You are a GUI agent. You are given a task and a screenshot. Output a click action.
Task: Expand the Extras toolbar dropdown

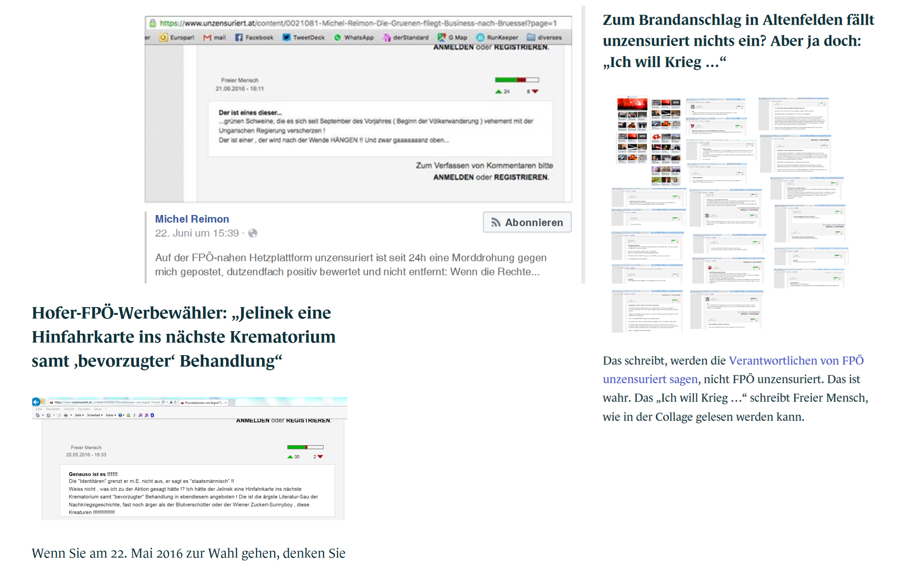(111, 415)
